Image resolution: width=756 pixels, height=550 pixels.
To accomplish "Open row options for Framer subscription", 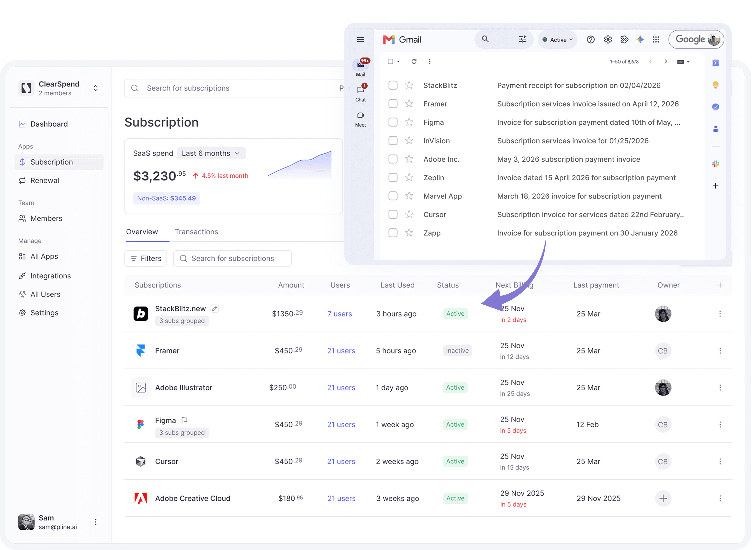I will (720, 351).
